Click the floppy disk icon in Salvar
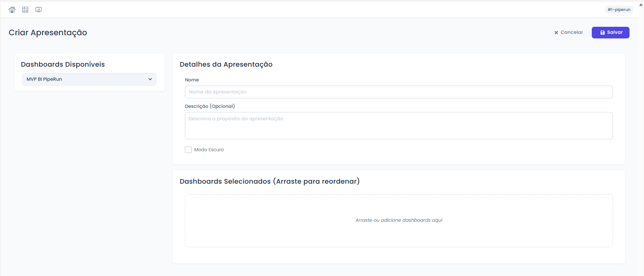The width and height of the screenshot is (644, 276). (x=602, y=32)
